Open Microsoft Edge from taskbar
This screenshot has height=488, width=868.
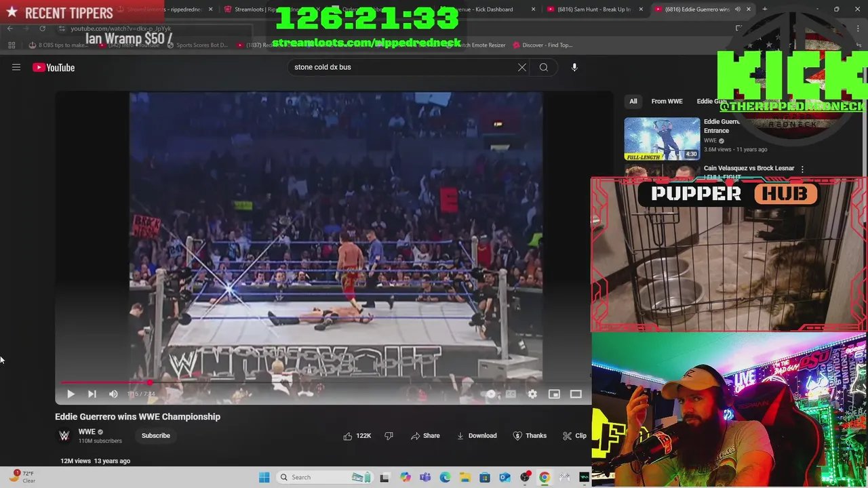[445, 477]
